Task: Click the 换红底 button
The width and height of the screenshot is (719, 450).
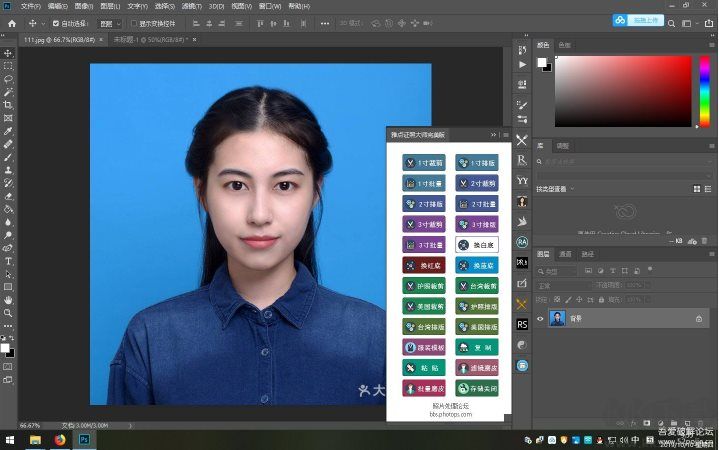Action: [x=424, y=265]
